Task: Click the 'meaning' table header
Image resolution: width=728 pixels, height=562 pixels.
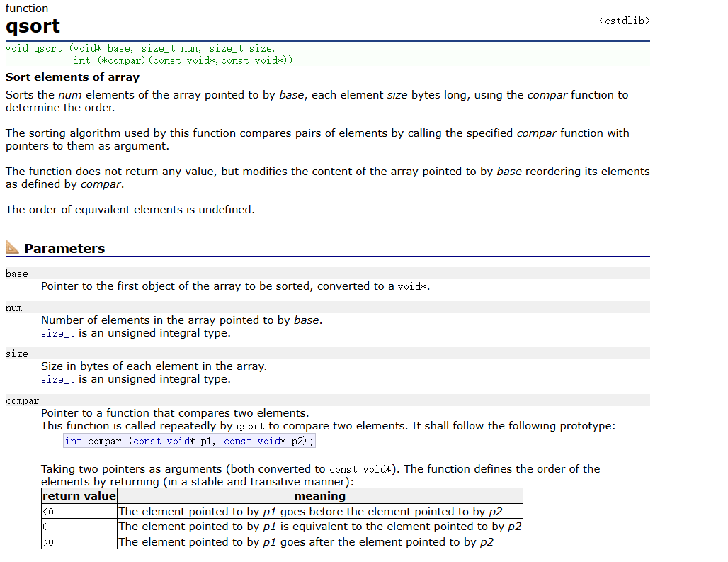Action: pos(320,496)
